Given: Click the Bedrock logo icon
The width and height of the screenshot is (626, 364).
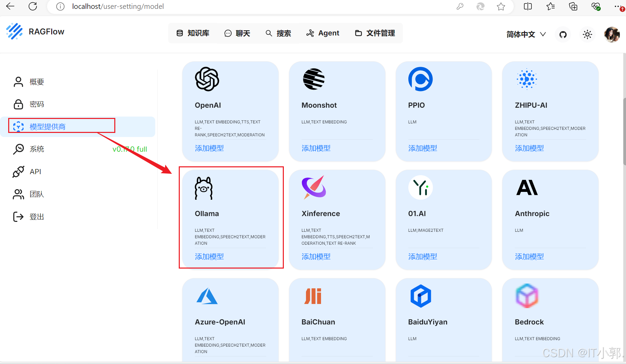Looking at the screenshot, I should pos(527,296).
